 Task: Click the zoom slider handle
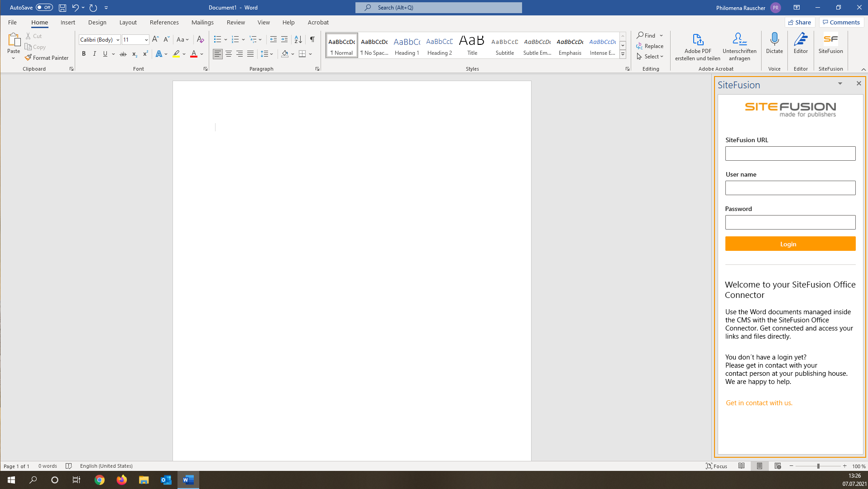818,466
